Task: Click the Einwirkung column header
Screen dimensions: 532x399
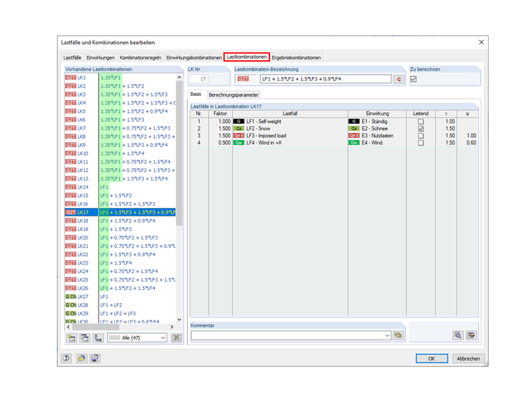Action: coord(377,113)
